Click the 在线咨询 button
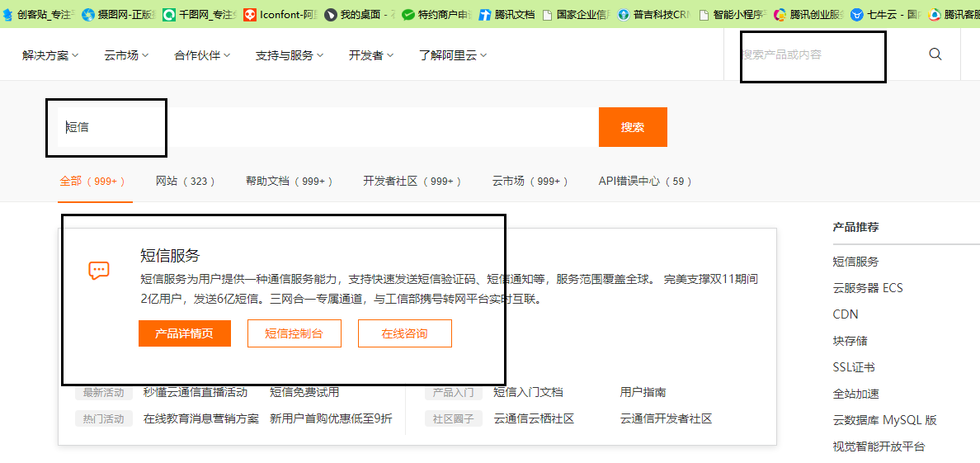 point(405,333)
